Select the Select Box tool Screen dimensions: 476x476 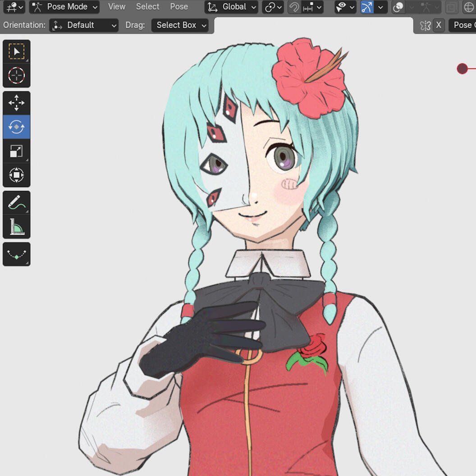(16, 51)
